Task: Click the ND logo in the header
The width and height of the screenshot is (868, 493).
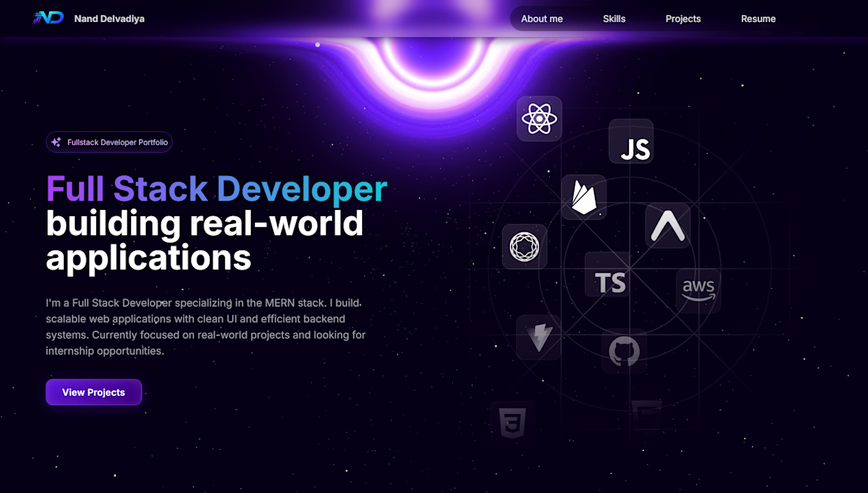Action: (x=48, y=18)
